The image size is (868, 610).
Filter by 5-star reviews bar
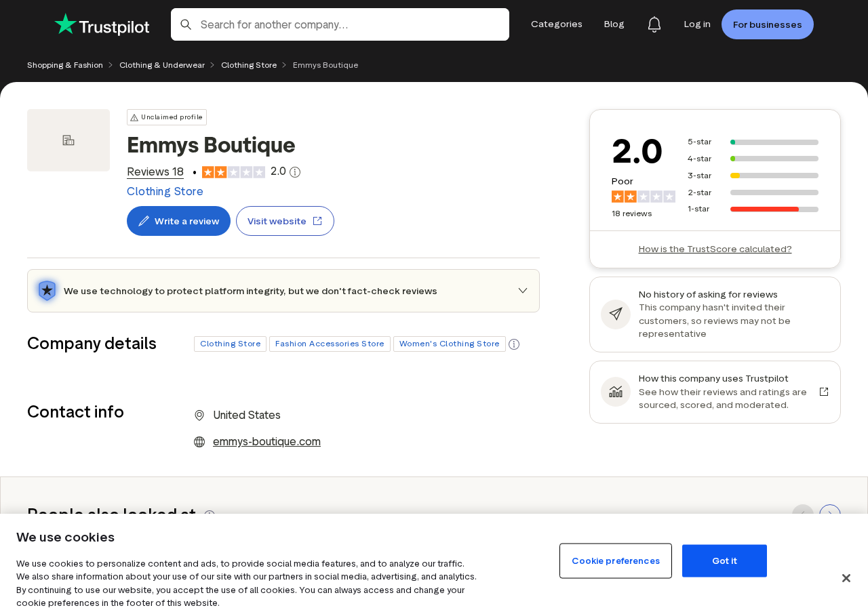(x=753, y=142)
